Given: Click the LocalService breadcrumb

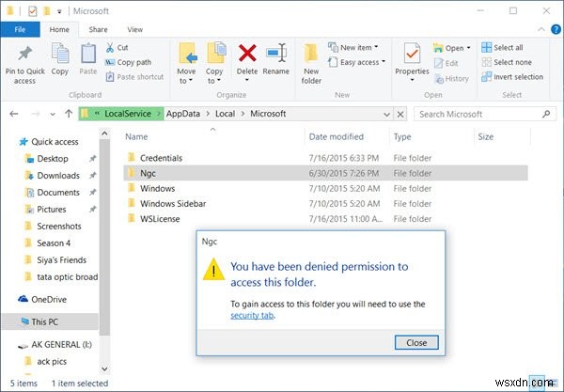Looking at the screenshot, I should tap(128, 114).
